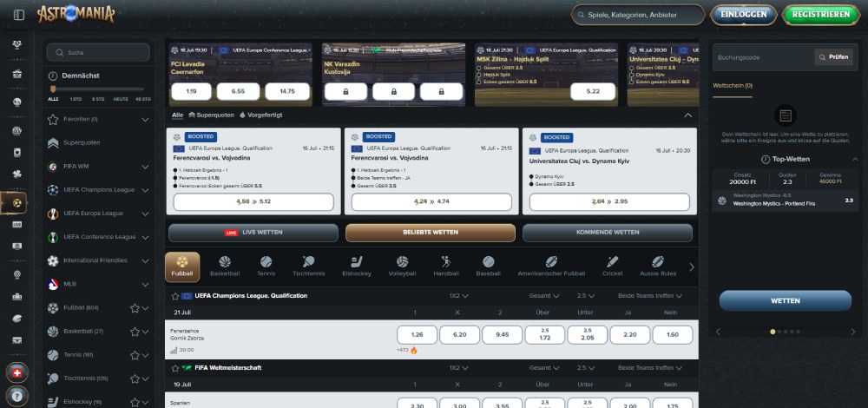Click the EINLOGGEN button

(x=744, y=15)
